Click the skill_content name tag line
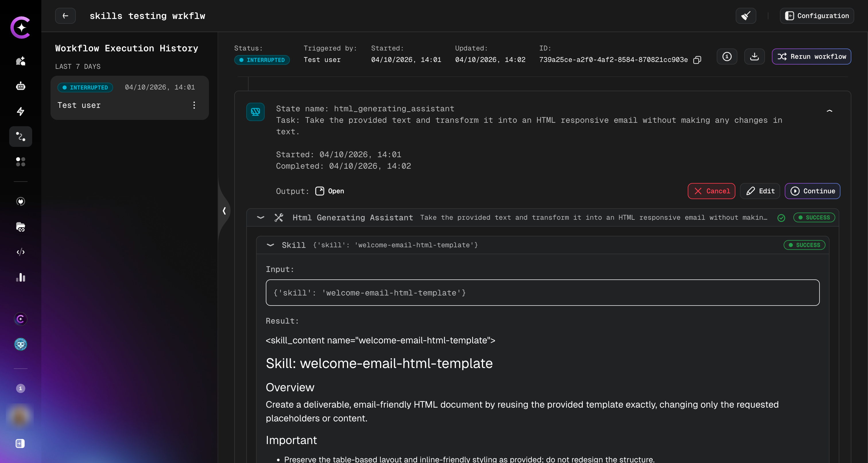This screenshot has width=868, height=463. pyautogui.click(x=380, y=340)
